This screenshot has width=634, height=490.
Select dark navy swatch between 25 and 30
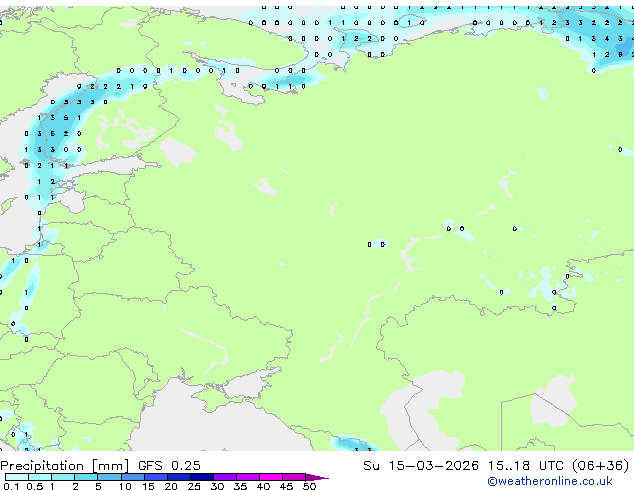202,477
